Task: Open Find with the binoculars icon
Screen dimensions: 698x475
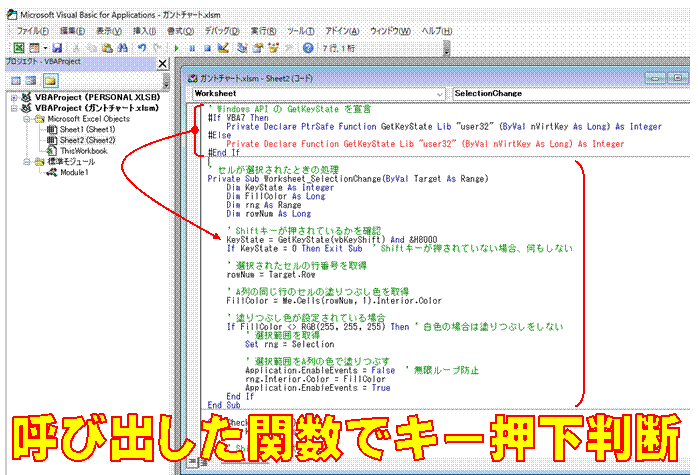Action: tap(122, 48)
